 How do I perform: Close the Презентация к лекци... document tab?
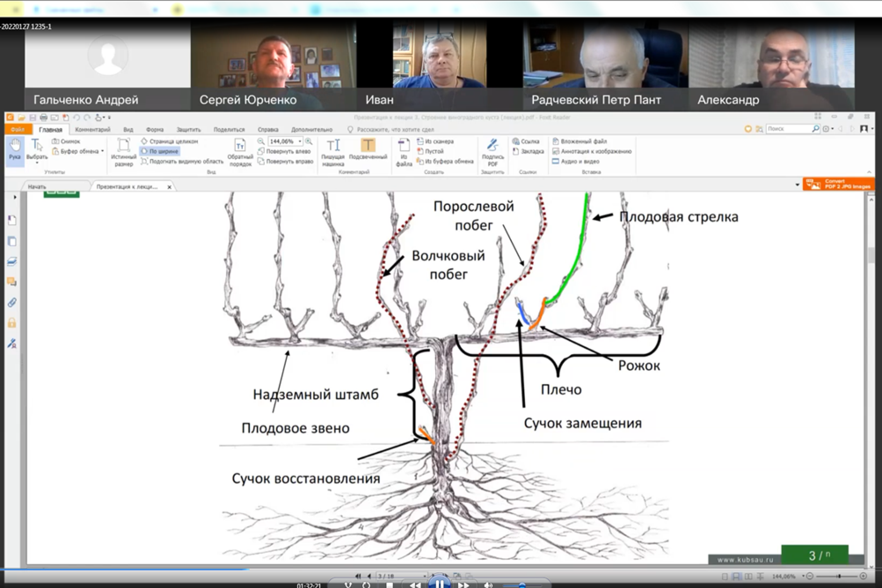pyautogui.click(x=169, y=187)
